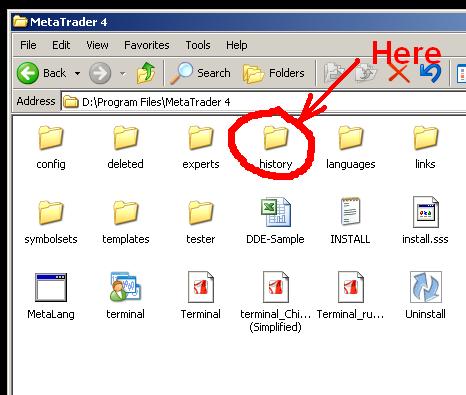
Task: Toggle the Folders pane
Action: [x=274, y=73]
